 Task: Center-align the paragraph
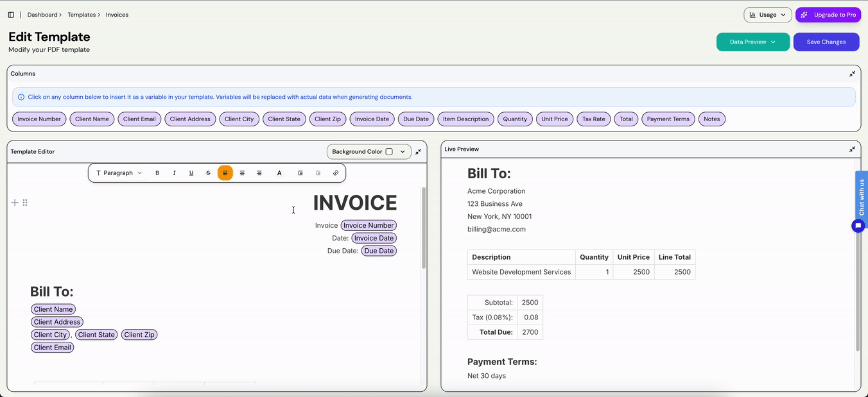(x=242, y=173)
